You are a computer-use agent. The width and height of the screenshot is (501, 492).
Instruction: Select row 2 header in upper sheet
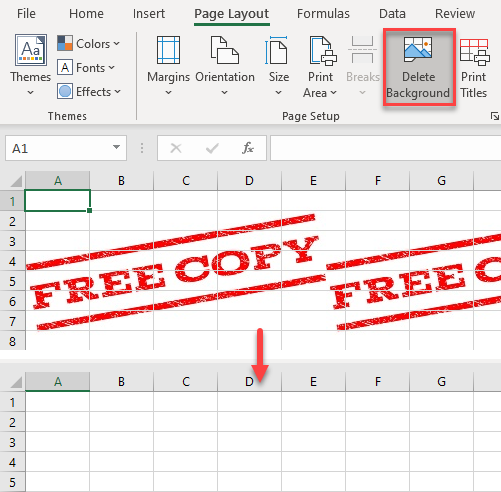(x=12, y=221)
